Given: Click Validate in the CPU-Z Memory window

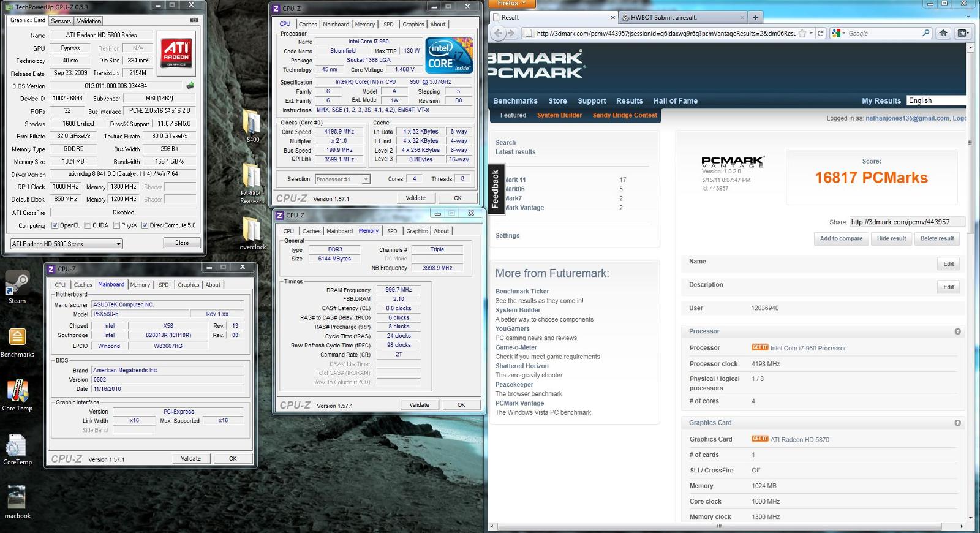Looking at the screenshot, I should pyautogui.click(x=419, y=404).
